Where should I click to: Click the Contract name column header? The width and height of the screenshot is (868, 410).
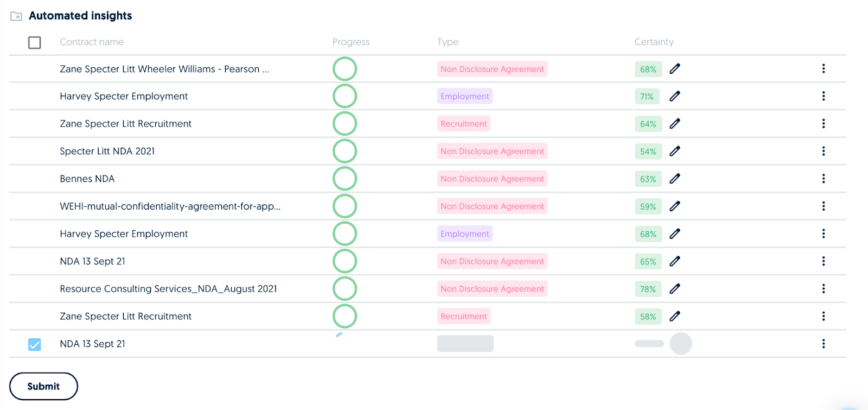pyautogui.click(x=92, y=42)
